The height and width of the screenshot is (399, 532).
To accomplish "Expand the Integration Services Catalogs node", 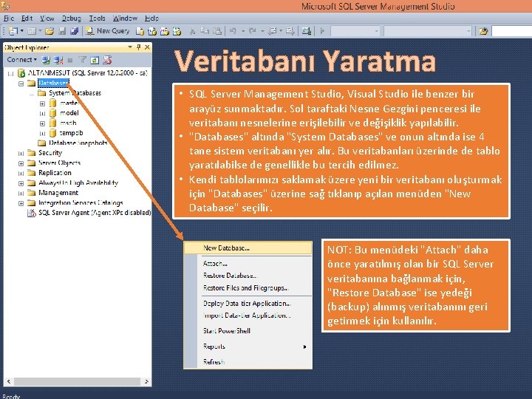I will pos(21,203).
